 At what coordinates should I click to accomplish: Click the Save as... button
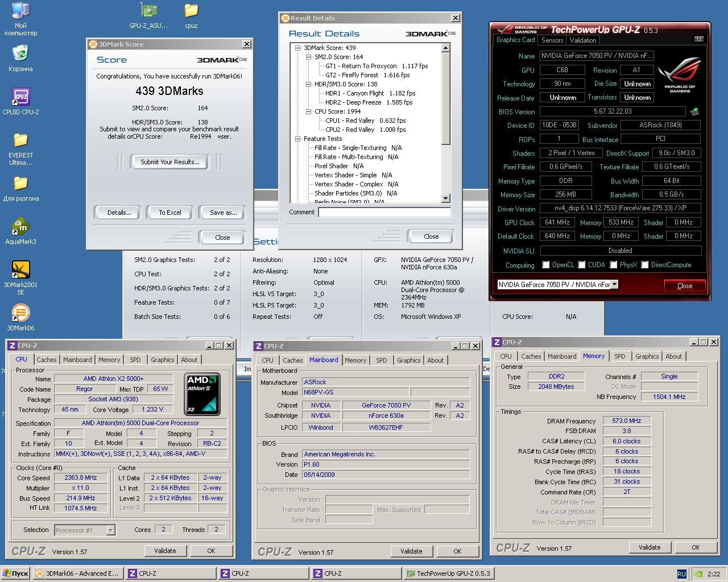pyautogui.click(x=222, y=213)
